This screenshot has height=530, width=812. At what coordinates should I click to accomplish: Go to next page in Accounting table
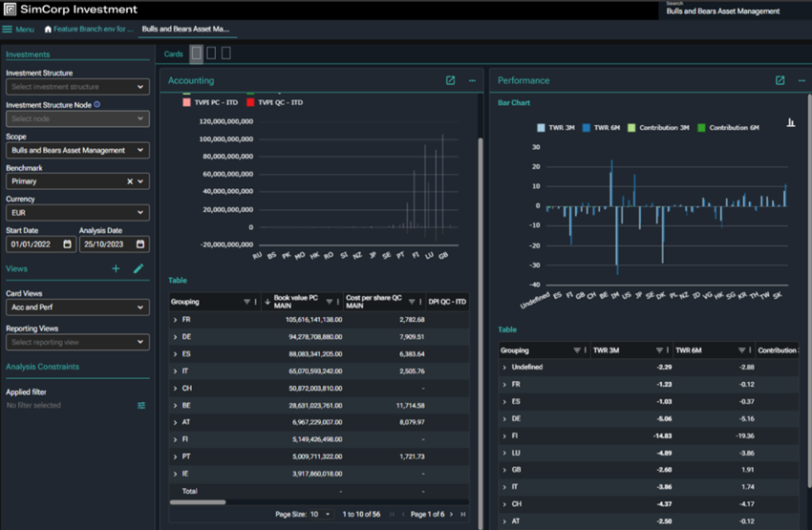click(452, 515)
